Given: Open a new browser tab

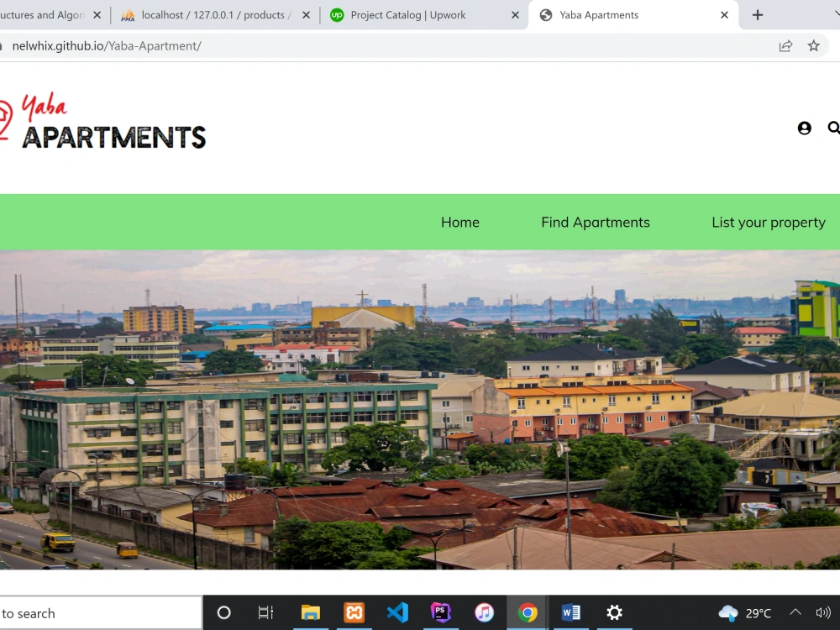Looking at the screenshot, I should click(758, 15).
